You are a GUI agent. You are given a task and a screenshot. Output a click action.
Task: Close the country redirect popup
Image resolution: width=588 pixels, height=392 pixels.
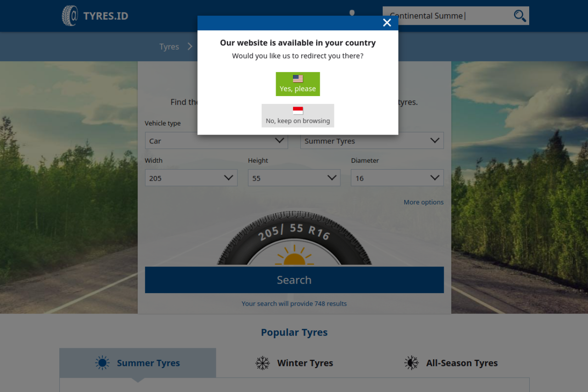pyautogui.click(x=387, y=23)
